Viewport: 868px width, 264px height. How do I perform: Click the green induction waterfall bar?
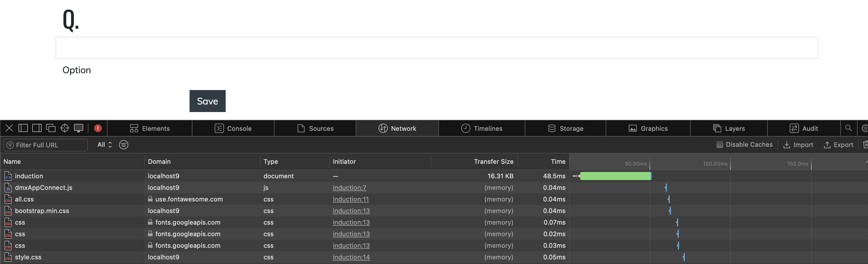click(616, 176)
